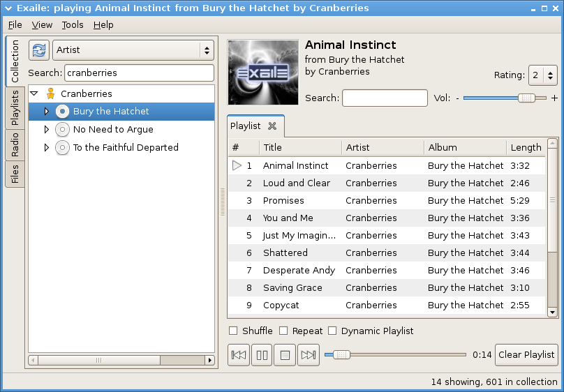564x392 pixels.
Task: Open the Artist grouping dropdown
Action: pyautogui.click(x=133, y=50)
